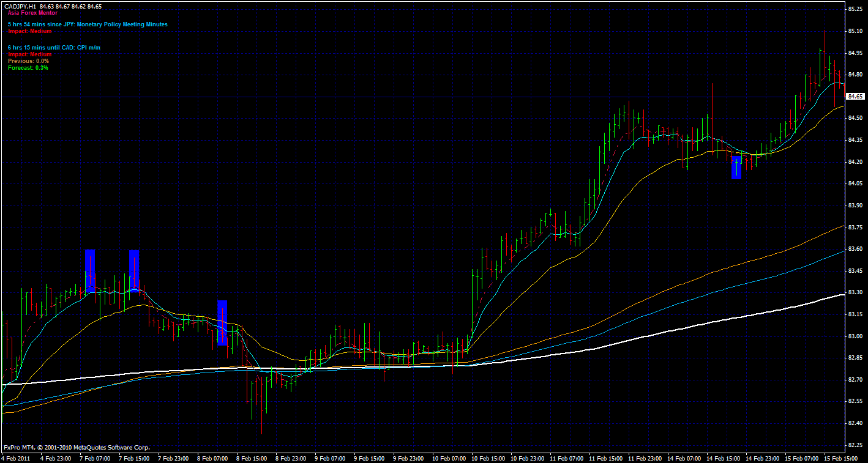Click the 82.25 price on the scale
This screenshot has height=463, width=868.
coord(855,445)
